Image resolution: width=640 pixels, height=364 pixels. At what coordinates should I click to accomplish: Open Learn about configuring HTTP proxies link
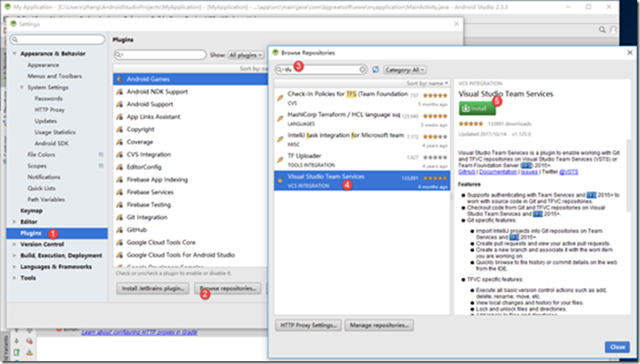pos(139,333)
